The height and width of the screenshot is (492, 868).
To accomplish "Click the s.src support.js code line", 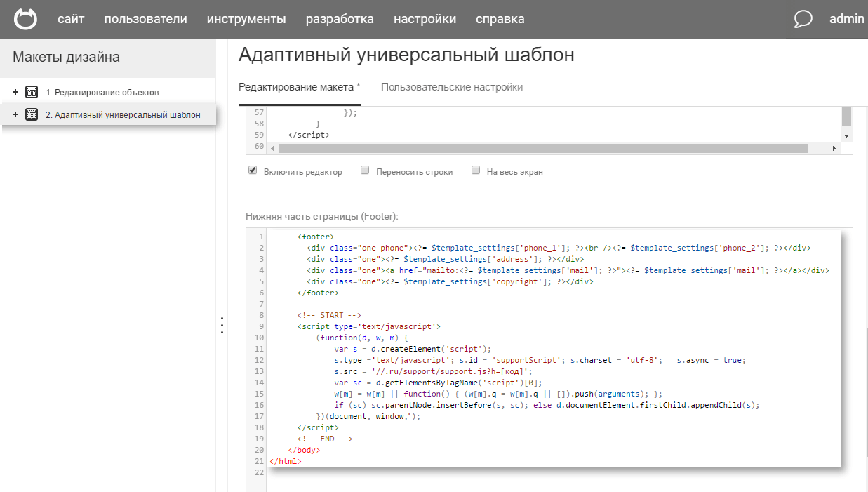I will click(x=433, y=371).
